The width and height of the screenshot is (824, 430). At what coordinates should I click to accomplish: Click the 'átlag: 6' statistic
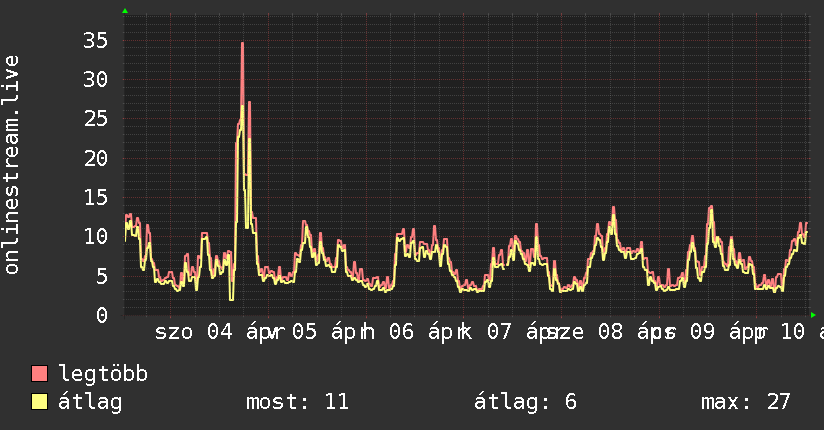[x=525, y=402]
